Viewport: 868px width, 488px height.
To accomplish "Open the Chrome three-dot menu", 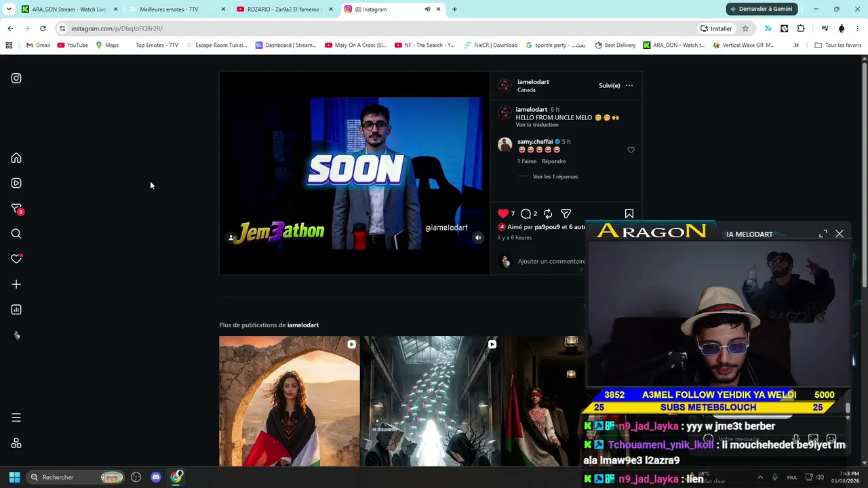I will point(858,28).
